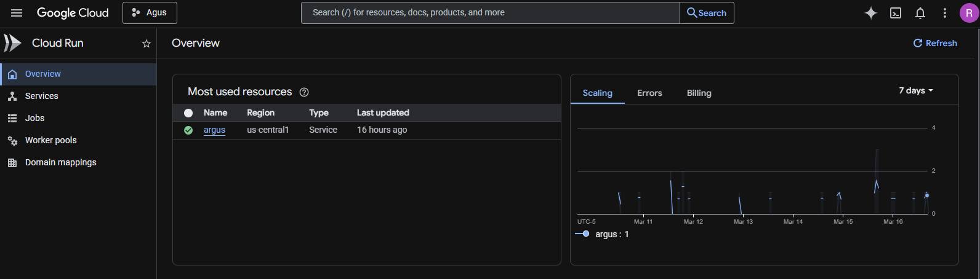Open the account avatar R
Screen dimensions: 980x279
(969, 13)
